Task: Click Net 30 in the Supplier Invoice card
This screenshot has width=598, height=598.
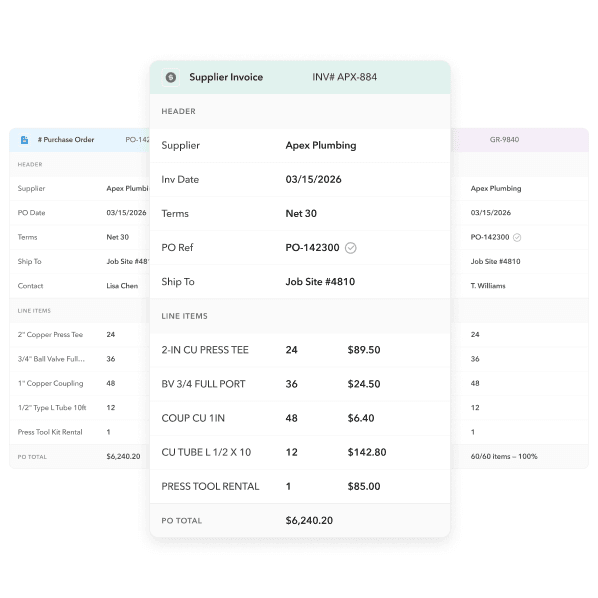Action: (301, 214)
